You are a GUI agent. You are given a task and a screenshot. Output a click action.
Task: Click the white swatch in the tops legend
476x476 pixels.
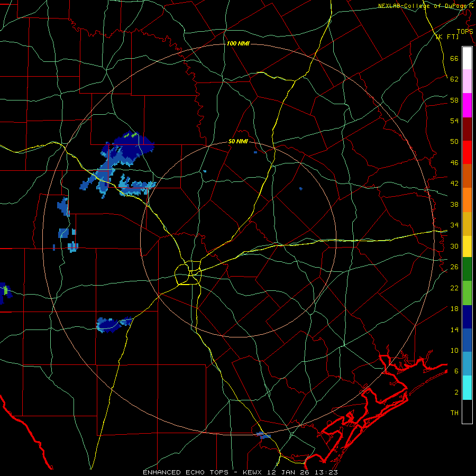coord(467,58)
